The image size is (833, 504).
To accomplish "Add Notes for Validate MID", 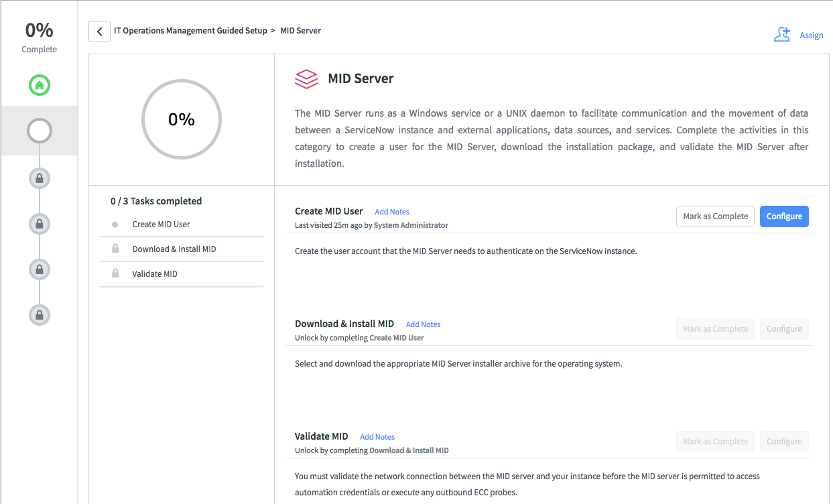I will pos(377,437).
